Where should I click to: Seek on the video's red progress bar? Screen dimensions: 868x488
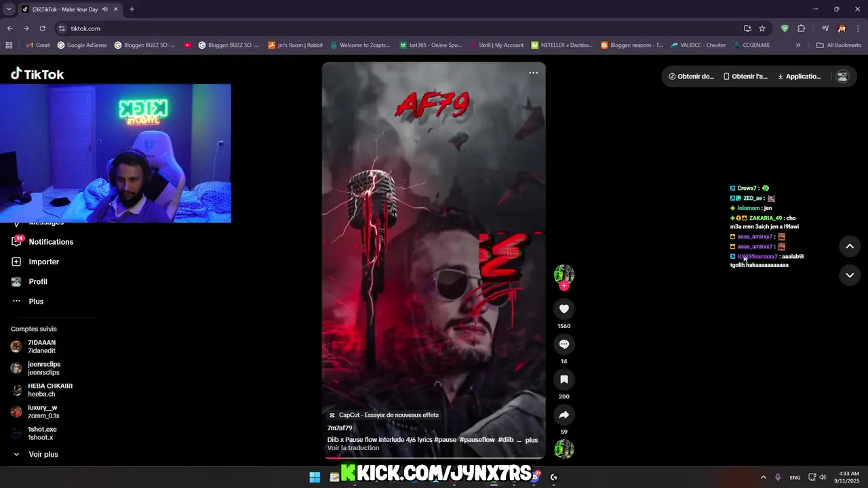point(434,457)
